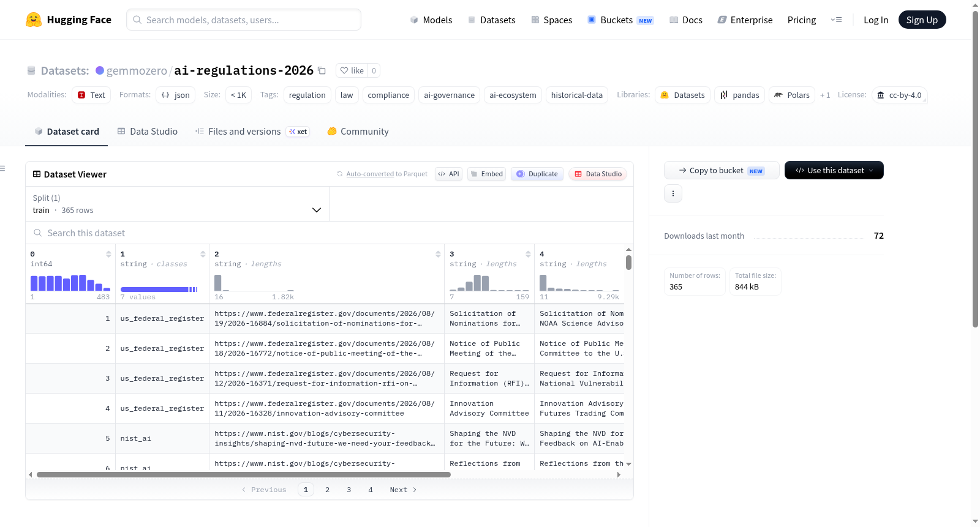Click the Duplicate button
Screen dimensions: 980x527
537,174
